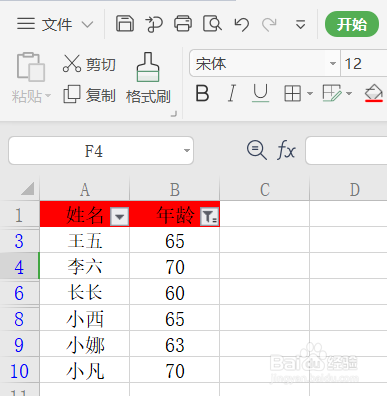Expand the Name Box dropdown arrow
This screenshot has height=396, width=387.
[x=187, y=150]
